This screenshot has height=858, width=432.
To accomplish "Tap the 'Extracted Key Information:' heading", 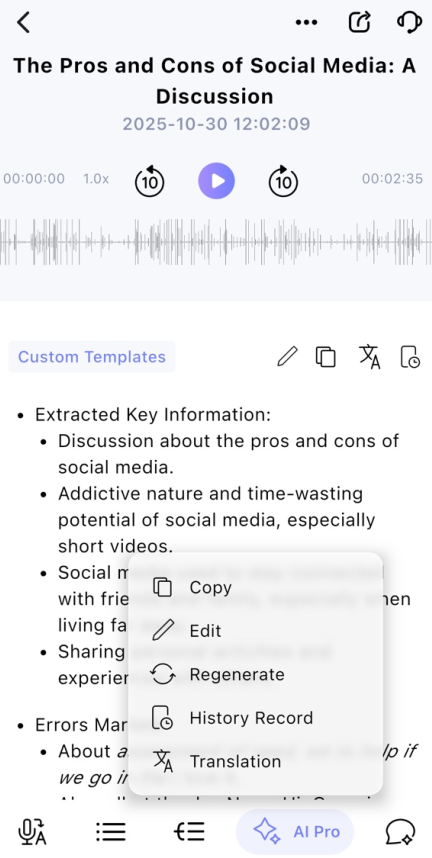I will point(153,415).
